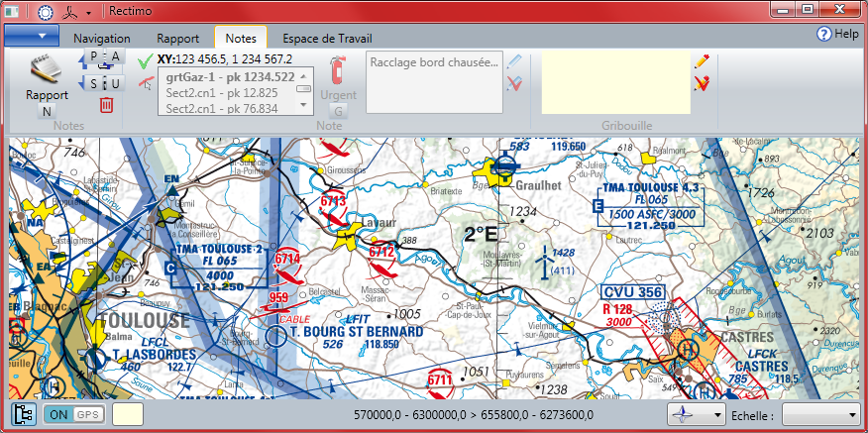
Task: Click the Bourg St Bernard airfield circle symbol
Action: [x=275, y=336]
